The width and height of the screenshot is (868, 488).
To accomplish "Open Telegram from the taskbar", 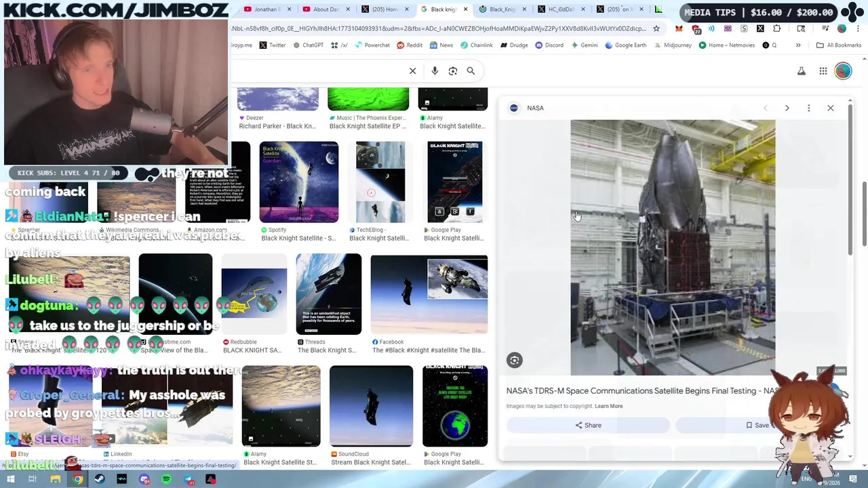I will (x=189, y=479).
